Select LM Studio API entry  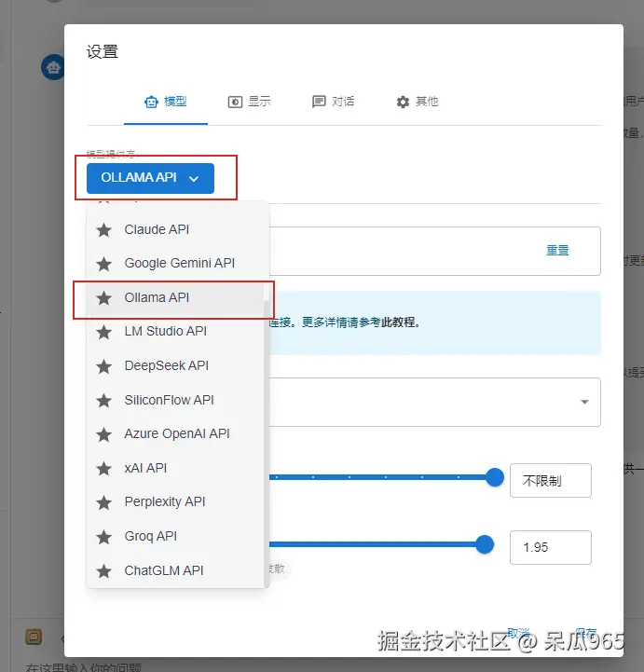pyautogui.click(x=175, y=331)
